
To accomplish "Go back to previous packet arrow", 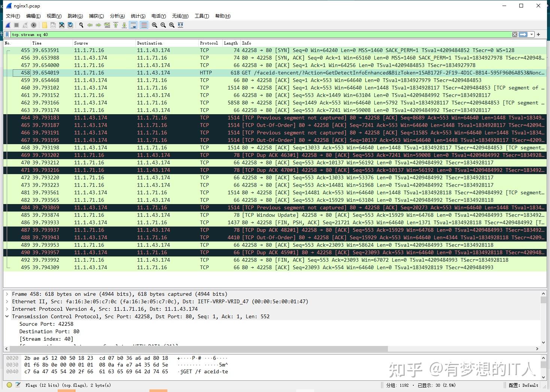I will pos(90,25).
